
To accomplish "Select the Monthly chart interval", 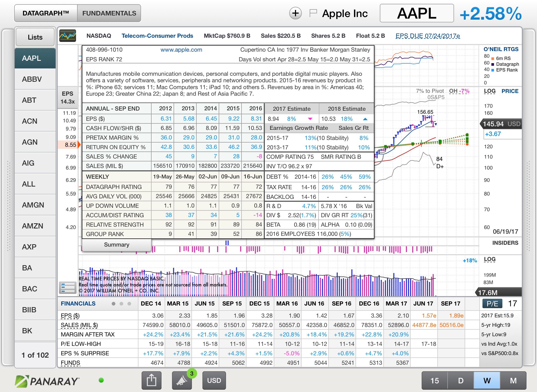I will pos(513,380).
